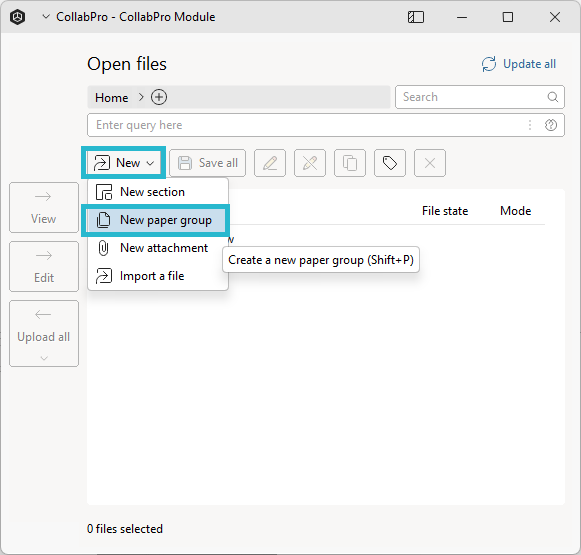Open the query help question icon

click(x=551, y=125)
